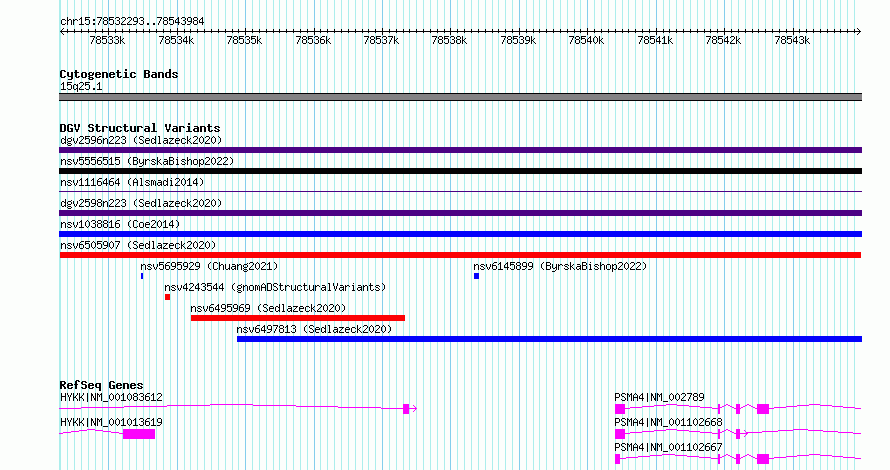Select the tiny blue marker of nsv5695929
This screenshot has height=470, width=890.
pos(142,276)
